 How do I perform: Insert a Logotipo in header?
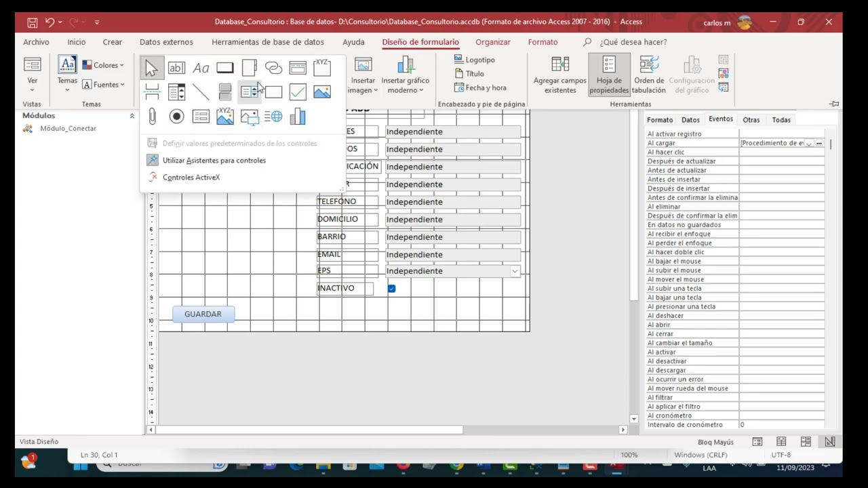tap(475, 60)
